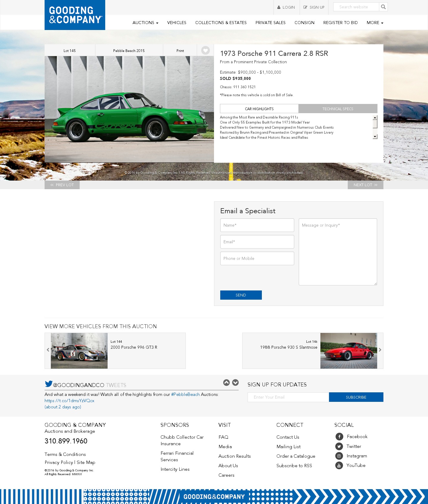Image resolution: width=428 pixels, height=504 pixels.
Task: Open the Pebble Beach 2015 auction link
Action: [x=129, y=50]
